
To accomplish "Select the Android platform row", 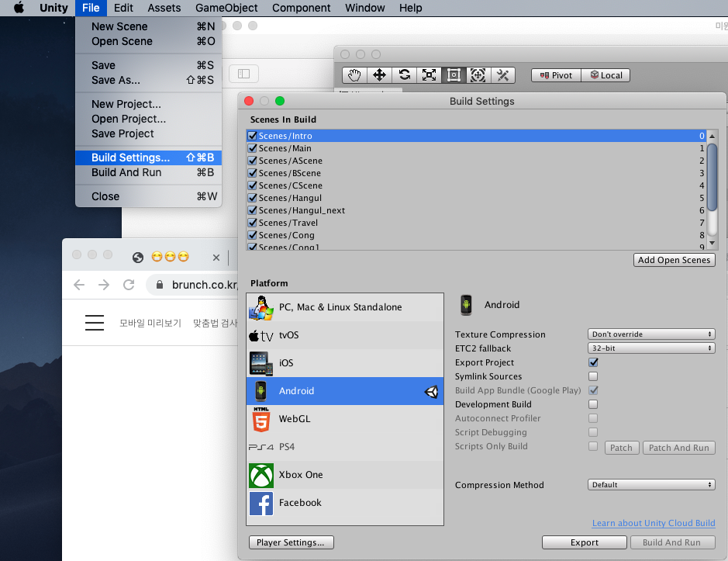I will (345, 391).
